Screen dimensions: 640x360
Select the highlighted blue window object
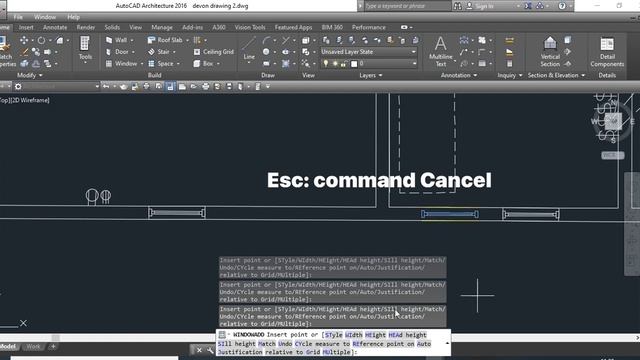click(449, 214)
